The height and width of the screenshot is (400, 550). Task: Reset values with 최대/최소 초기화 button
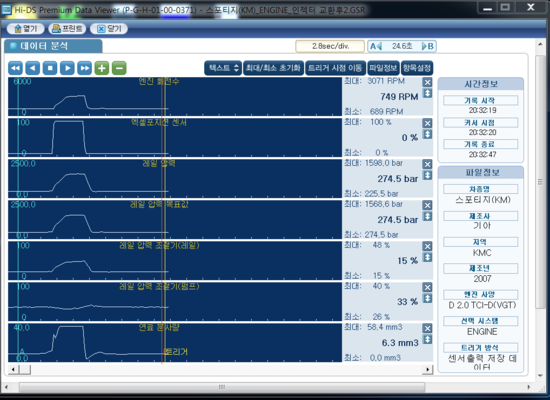point(273,68)
